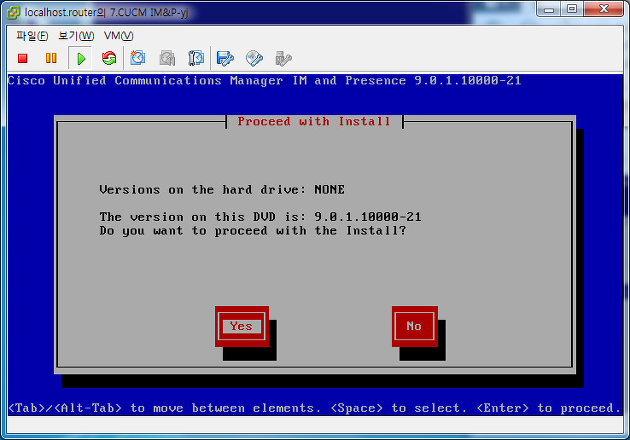The height and width of the screenshot is (440, 630).
Task: Click the Reset VM icon
Action: (x=109, y=59)
